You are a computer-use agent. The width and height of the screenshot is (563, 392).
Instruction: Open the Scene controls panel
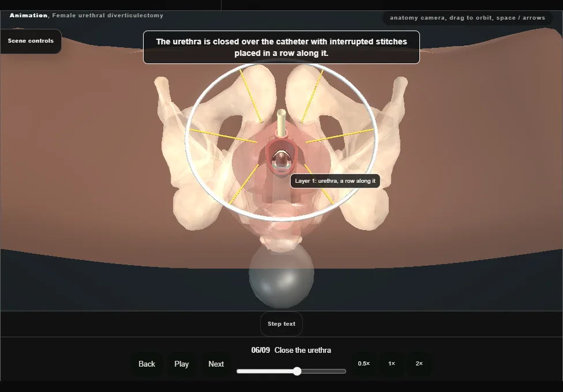(31, 41)
